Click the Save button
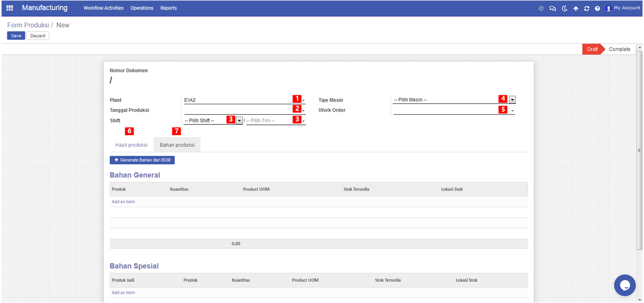This screenshot has width=644, height=303. coord(16,36)
